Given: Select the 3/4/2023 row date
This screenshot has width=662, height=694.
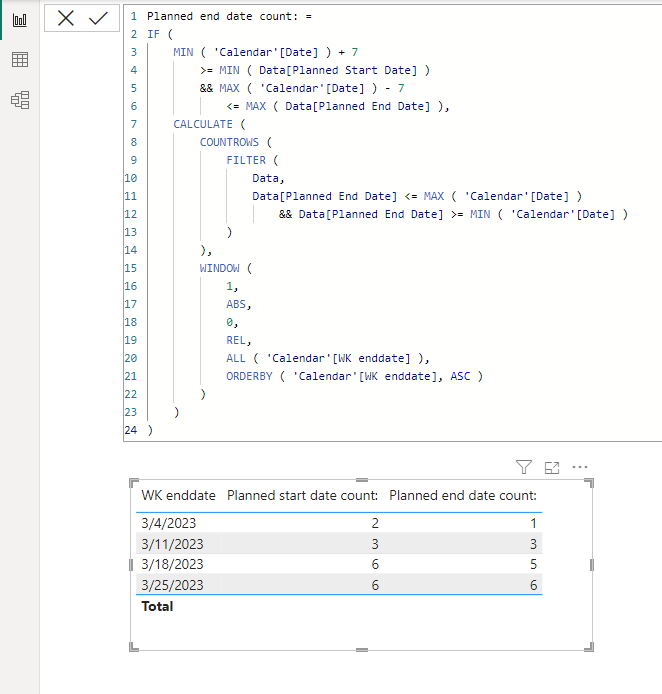Looking at the screenshot, I should click(x=169, y=523).
